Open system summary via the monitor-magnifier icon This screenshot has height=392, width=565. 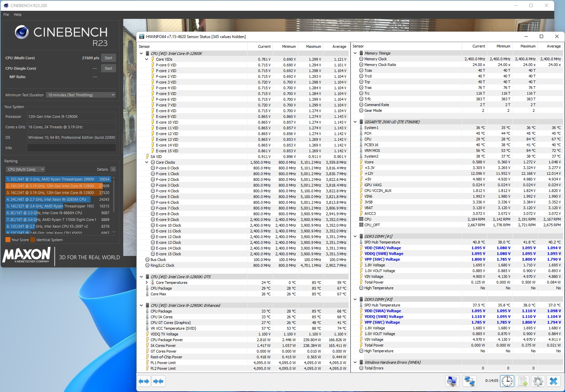tap(452, 381)
